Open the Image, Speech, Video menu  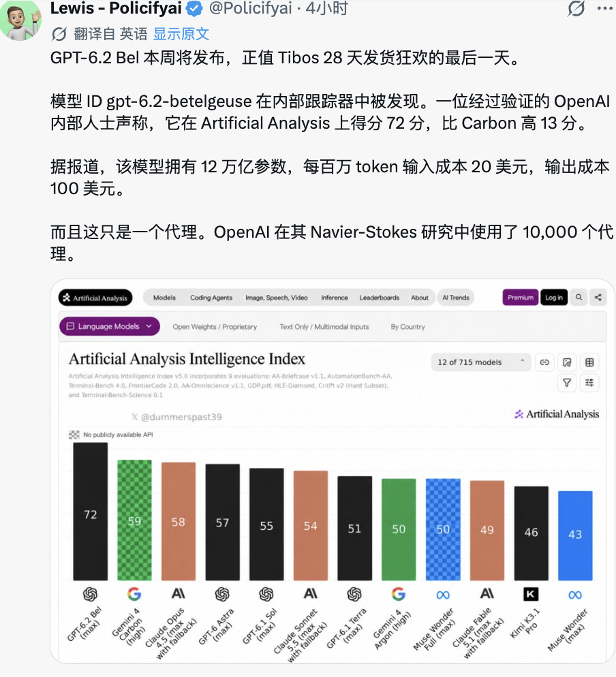tap(277, 298)
